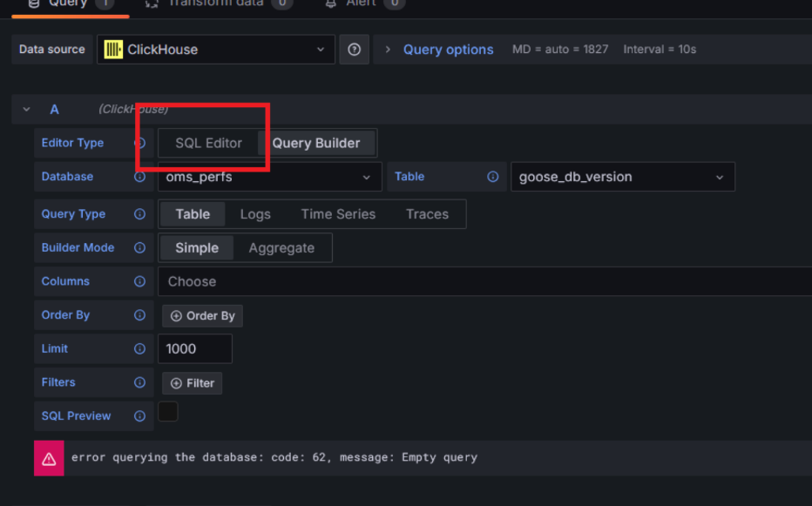This screenshot has width=812, height=506.
Task: Open the Alert tab
Action: (x=364, y=4)
